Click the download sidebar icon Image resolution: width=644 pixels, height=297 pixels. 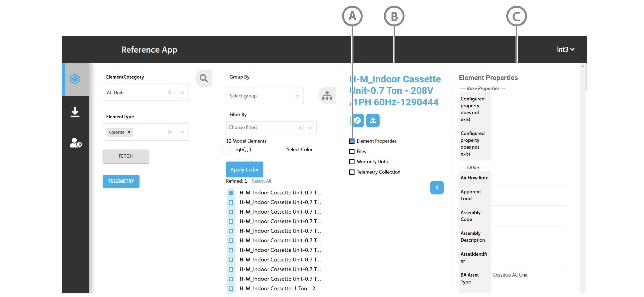75,112
